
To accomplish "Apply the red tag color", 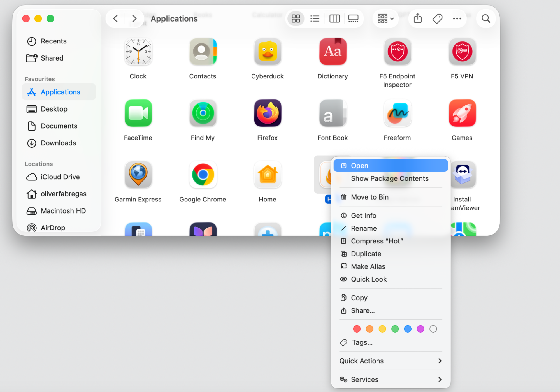I will pyautogui.click(x=357, y=329).
